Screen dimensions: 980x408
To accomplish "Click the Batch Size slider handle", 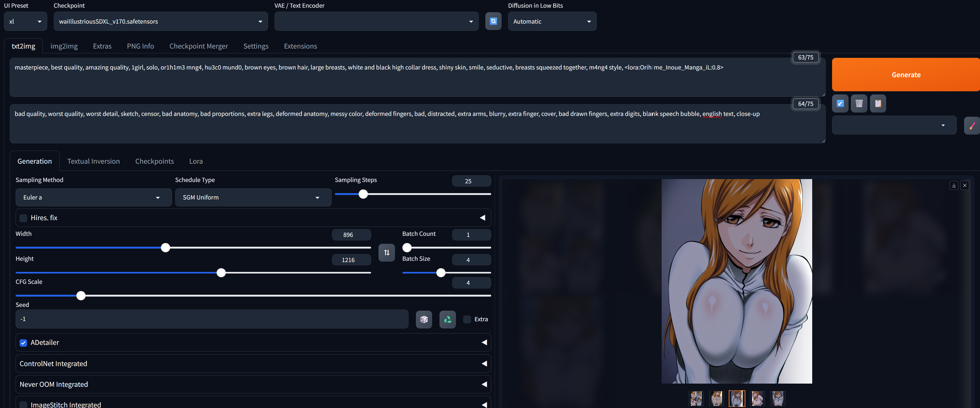I will 441,273.
